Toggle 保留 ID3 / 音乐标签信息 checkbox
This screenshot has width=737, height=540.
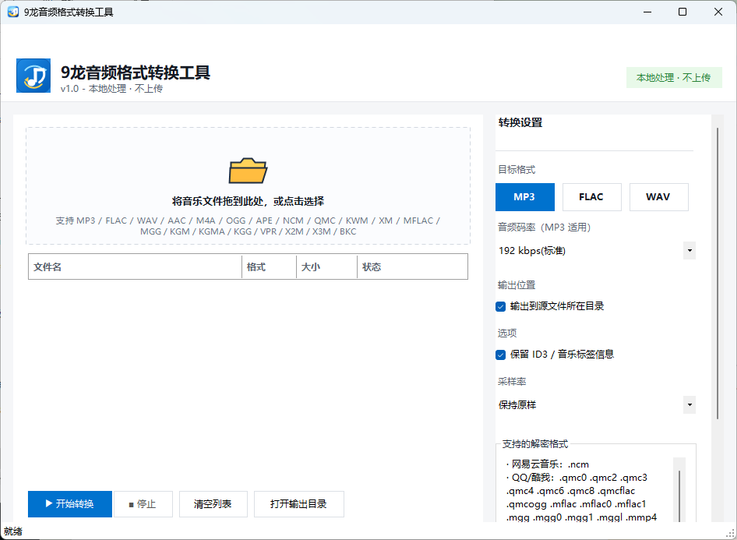[501, 354]
